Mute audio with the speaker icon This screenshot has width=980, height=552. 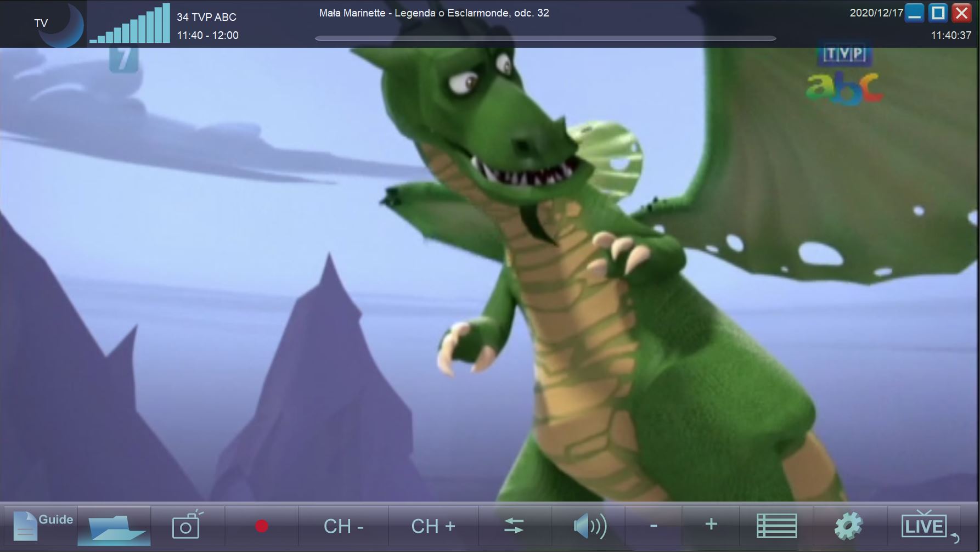pos(589,526)
